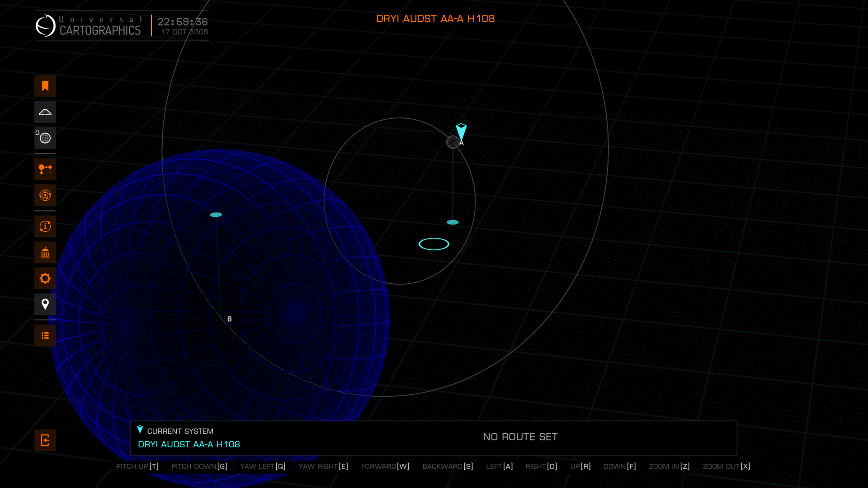Click the PITCH UP [T] control
Viewport: 868px width, 488px height.
(137, 466)
